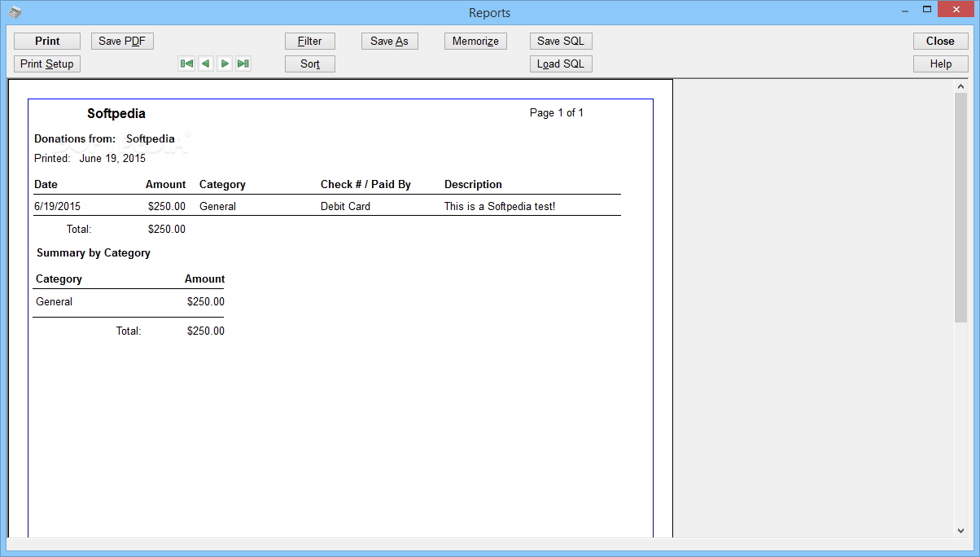This screenshot has width=980, height=557.
Task: Go to previous report page
Action: (x=206, y=64)
